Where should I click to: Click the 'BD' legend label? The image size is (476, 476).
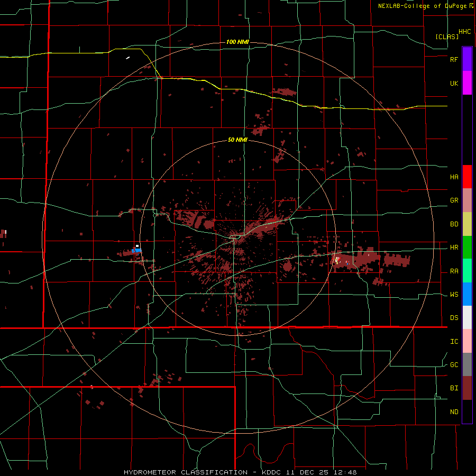454,224
